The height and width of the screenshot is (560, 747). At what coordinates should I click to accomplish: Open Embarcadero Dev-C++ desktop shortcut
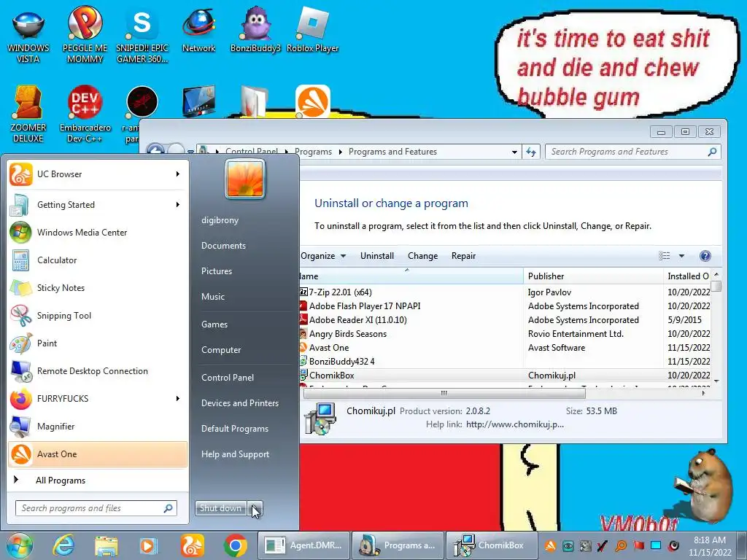tap(85, 114)
